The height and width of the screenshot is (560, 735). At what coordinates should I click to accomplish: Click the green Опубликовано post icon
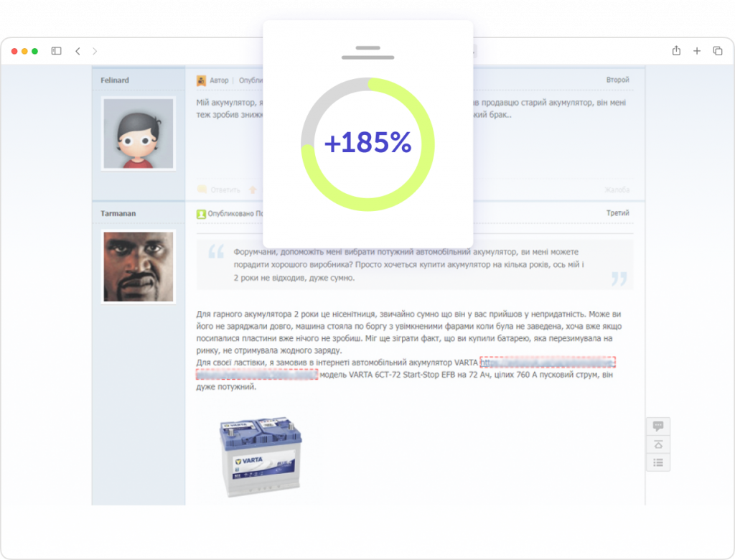(x=202, y=214)
